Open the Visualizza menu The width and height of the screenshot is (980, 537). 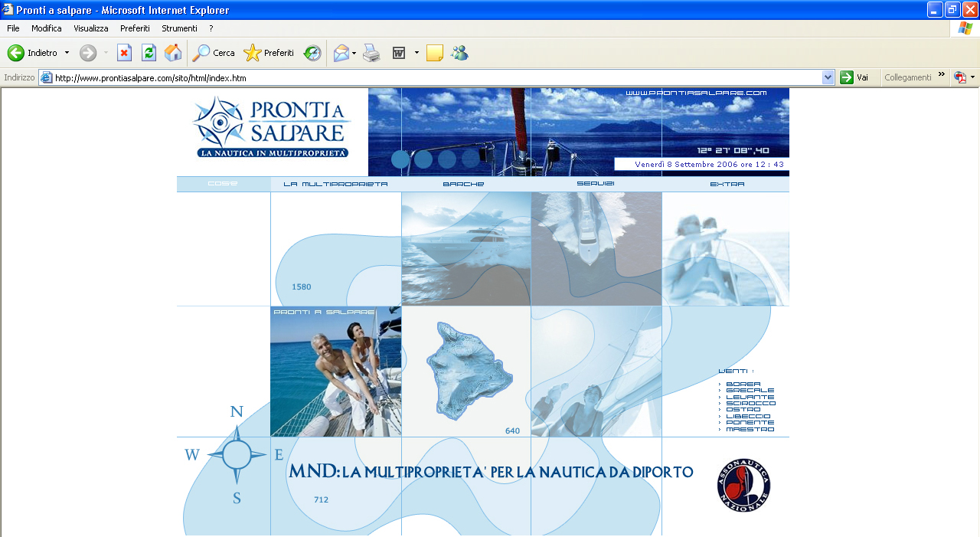coord(91,28)
